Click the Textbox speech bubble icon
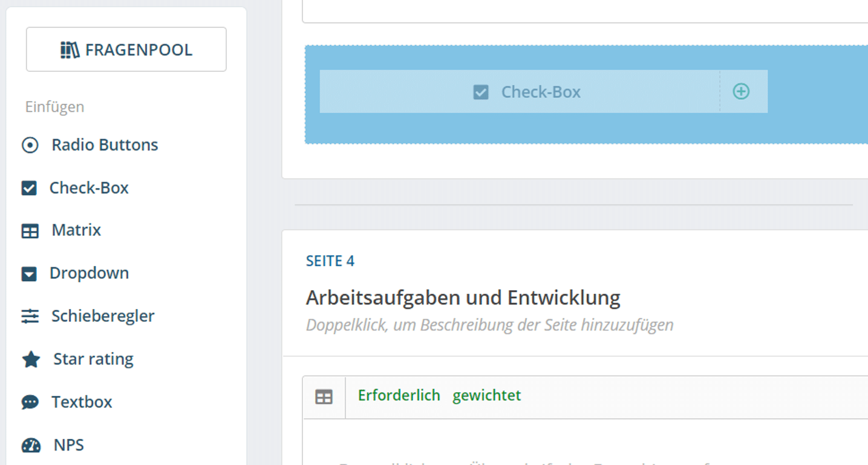 pos(30,402)
